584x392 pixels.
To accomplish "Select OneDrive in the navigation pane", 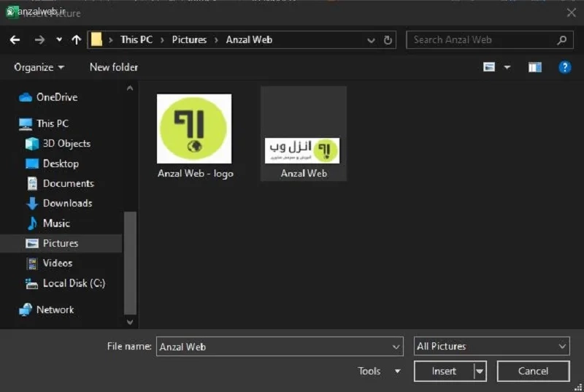I will (57, 98).
